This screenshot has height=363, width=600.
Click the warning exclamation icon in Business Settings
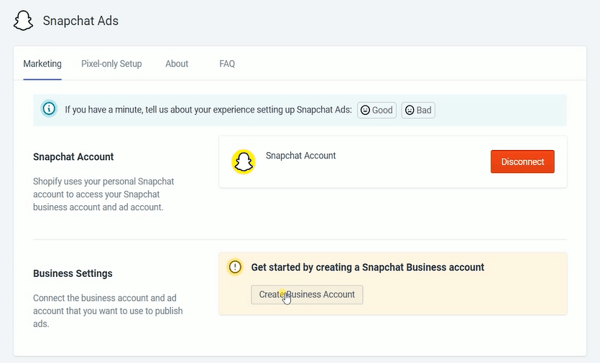235,267
